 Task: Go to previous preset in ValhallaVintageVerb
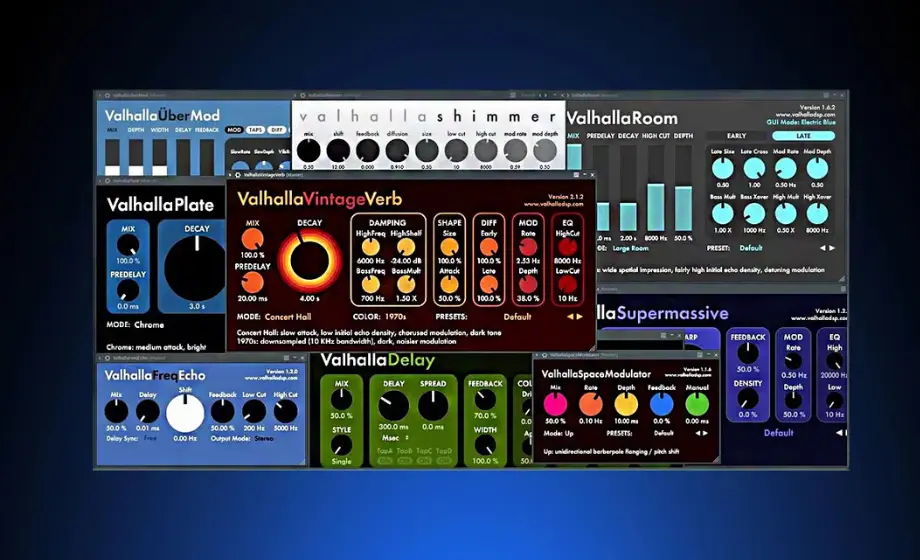(x=569, y=316)
